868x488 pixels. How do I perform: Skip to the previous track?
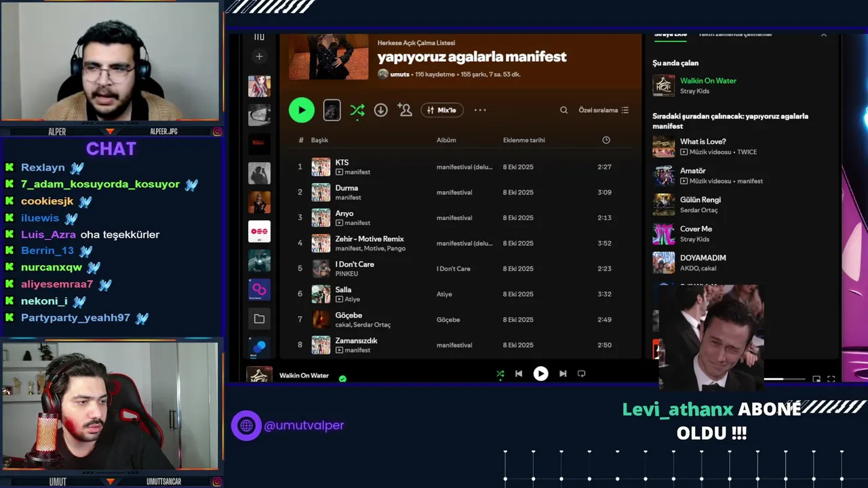[x=519, y=373]
